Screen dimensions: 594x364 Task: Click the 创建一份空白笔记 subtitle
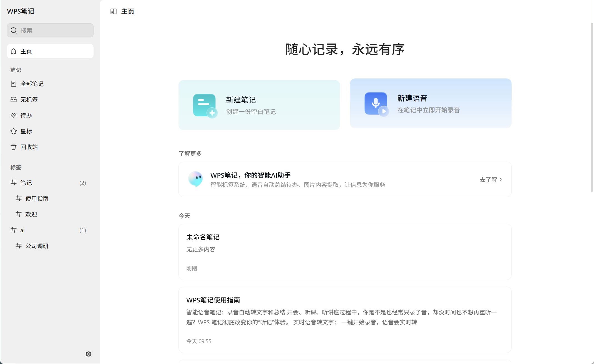pyautogui.click(x=251, y=112)
